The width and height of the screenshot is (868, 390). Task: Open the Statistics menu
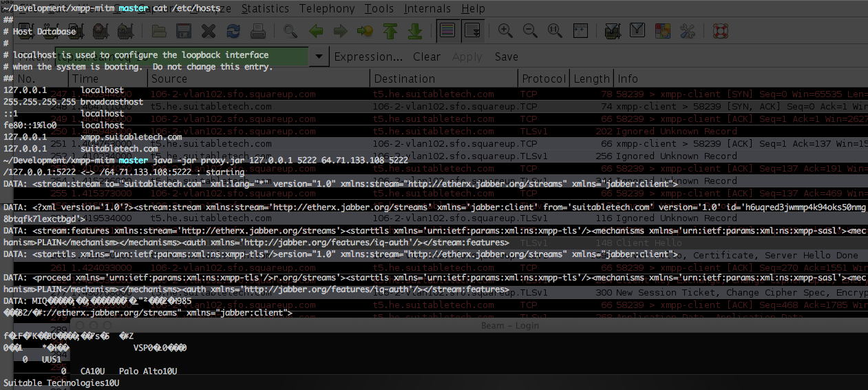[x=265, y=9]
